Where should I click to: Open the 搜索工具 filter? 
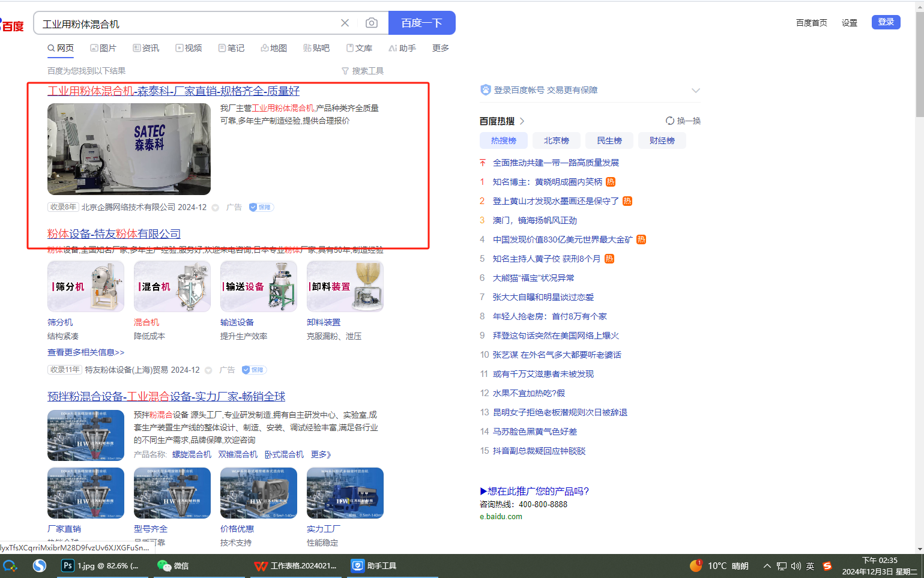[x=363, y=71]
